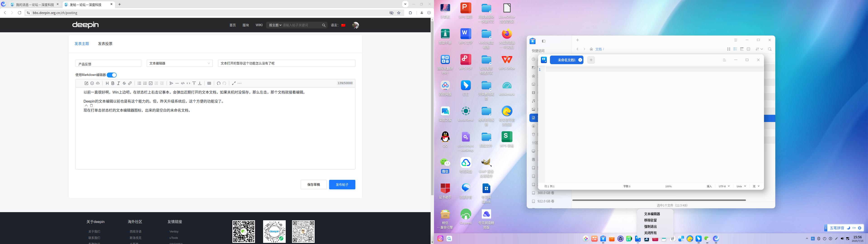Screen dimensions: 868x244
Task: Insert a task checklist in the editor
Action: point(151,83)
